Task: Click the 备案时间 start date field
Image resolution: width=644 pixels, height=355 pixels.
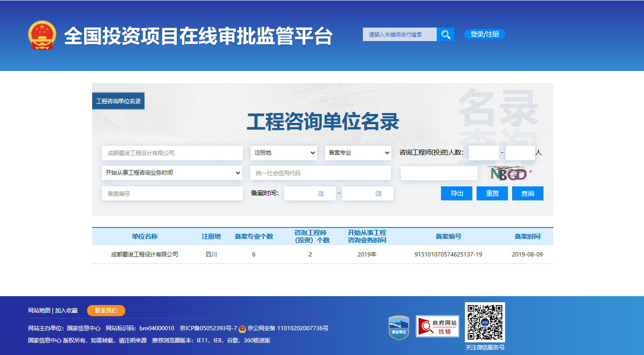Action: coord(310,193)
